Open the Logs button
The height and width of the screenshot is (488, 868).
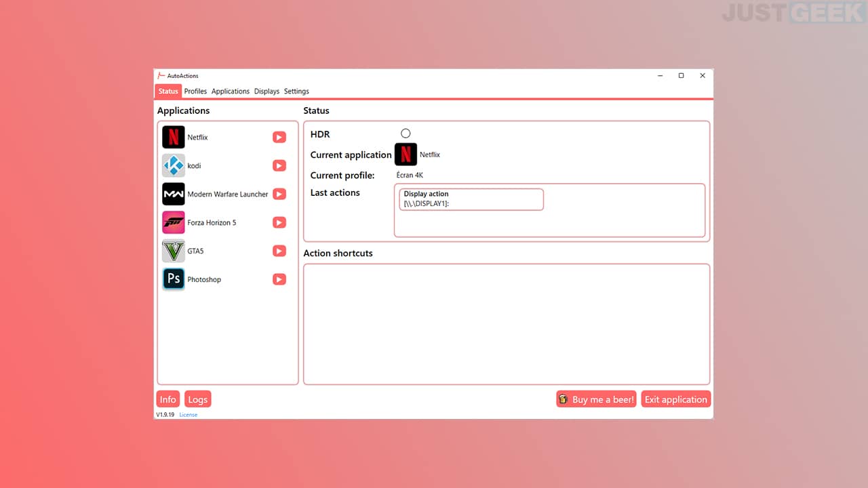tap(197, 399)
